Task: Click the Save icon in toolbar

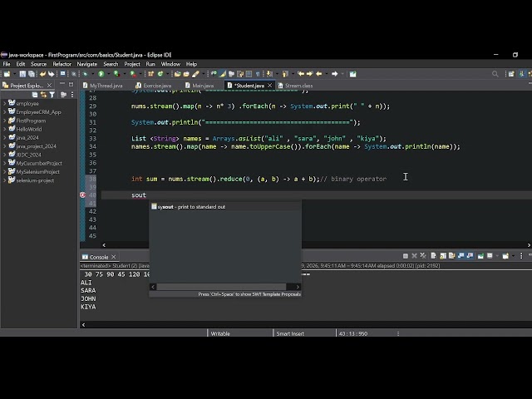Action: (22, 74)
